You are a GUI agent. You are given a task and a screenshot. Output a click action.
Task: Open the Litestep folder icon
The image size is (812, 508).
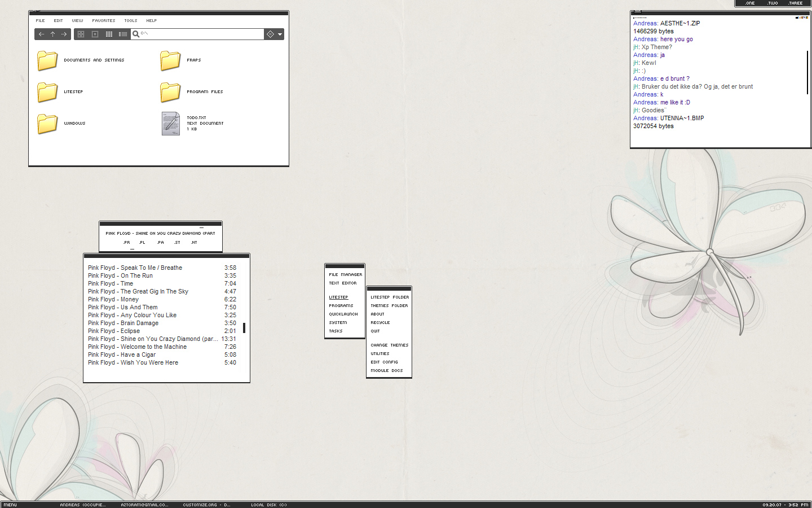[47, 92]
